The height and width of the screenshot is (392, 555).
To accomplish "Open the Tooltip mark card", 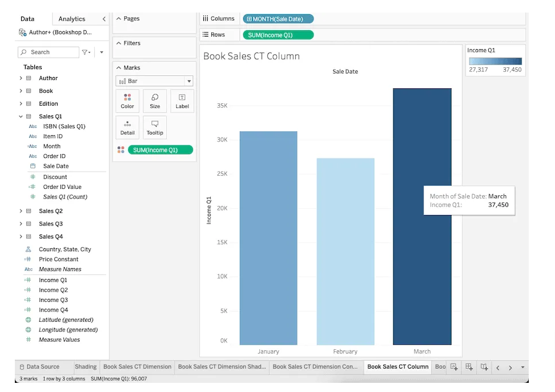I will coord(155,128).
